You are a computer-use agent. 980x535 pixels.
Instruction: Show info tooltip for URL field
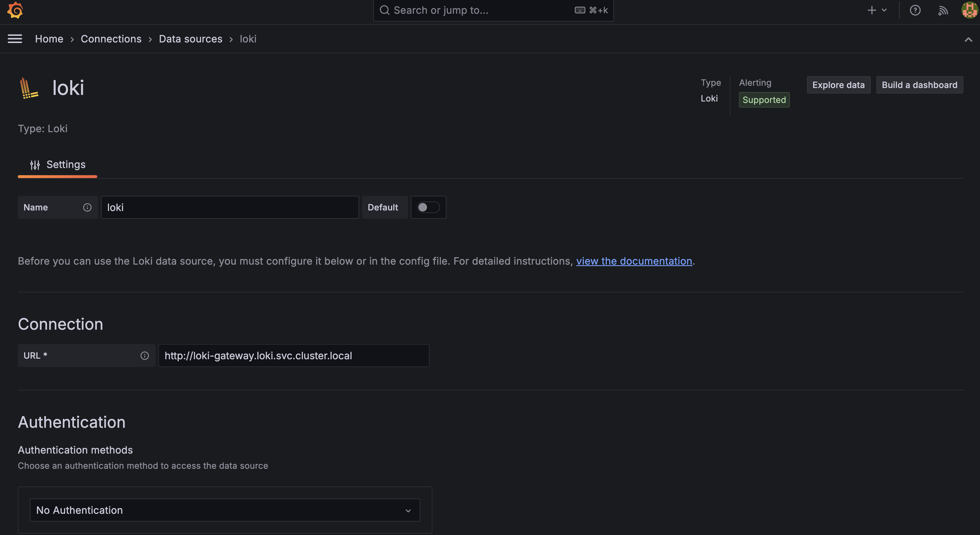coord(145,356)
